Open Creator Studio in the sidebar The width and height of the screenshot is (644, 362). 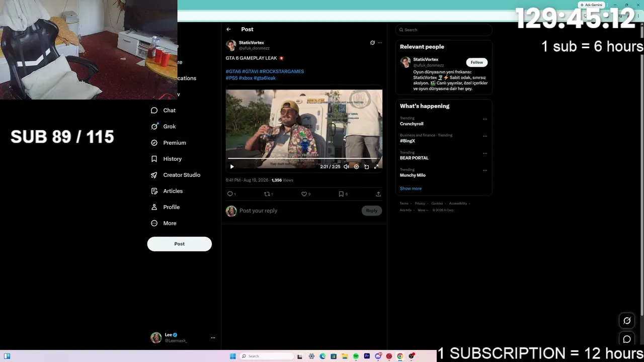(x=176, y=175)
